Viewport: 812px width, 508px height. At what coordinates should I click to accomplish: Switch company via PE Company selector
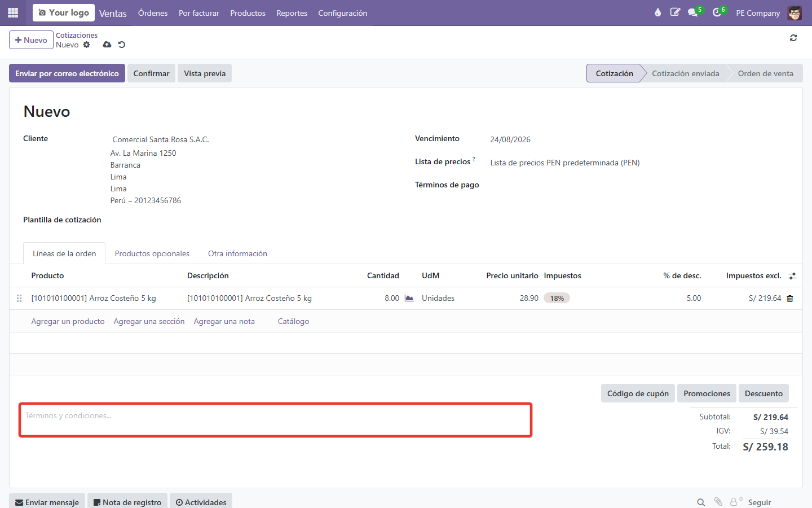[x=758, y=13]
